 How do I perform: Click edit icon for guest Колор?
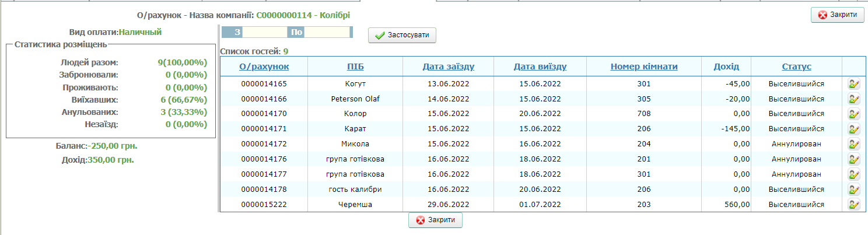pyautogui.click(x=854, y=114)
